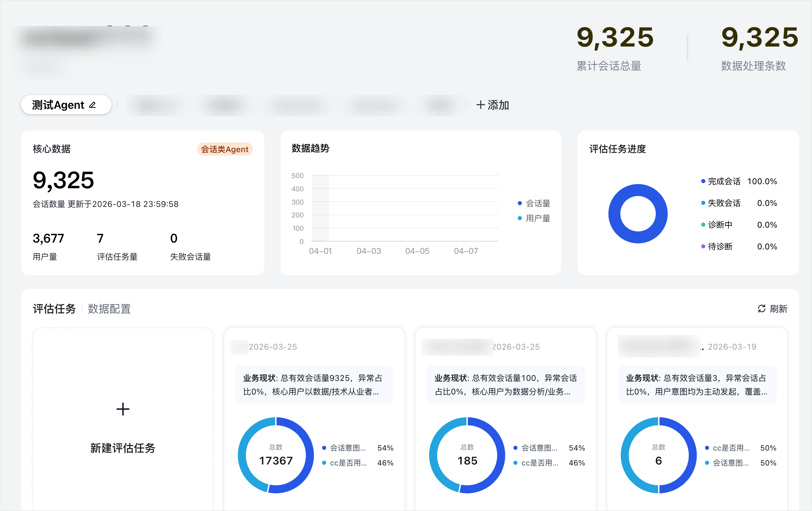The height and width of the screenshot is (511, 812).
Task: Click the plus icon for 新建评估任务
Action: 123,409
